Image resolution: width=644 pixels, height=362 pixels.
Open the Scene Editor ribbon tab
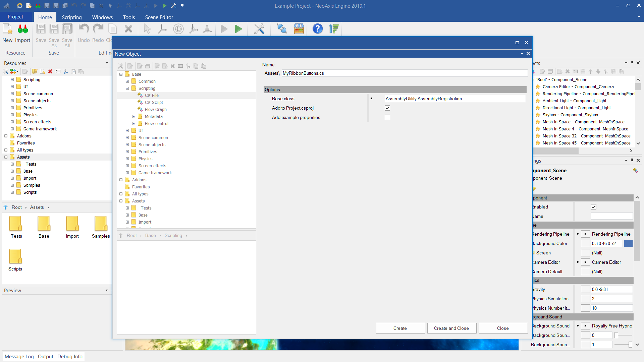(159, 17)
